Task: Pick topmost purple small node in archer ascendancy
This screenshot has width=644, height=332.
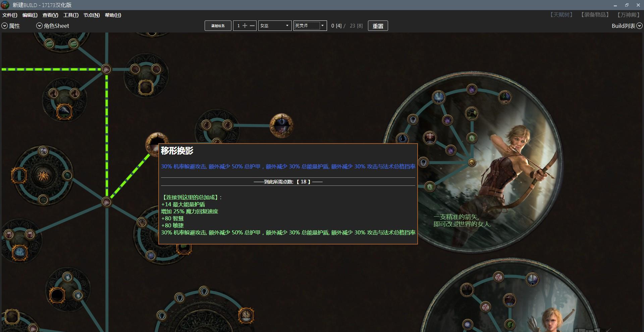Action: tap(472, 89)
